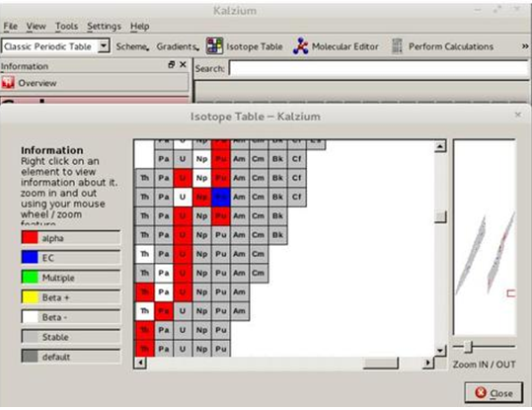
Task: Click the horizontal scrollbar right arrow
Action: click(428, 363)
